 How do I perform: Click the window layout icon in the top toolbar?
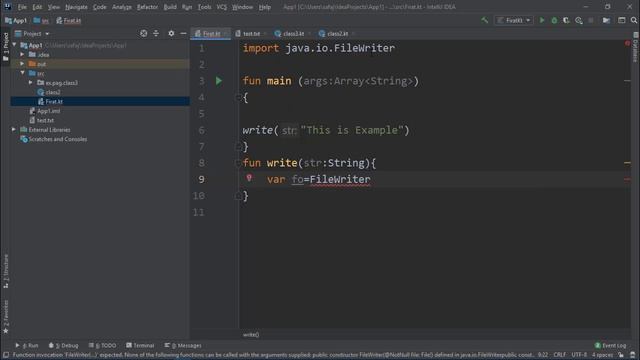(x=622, y=20)
